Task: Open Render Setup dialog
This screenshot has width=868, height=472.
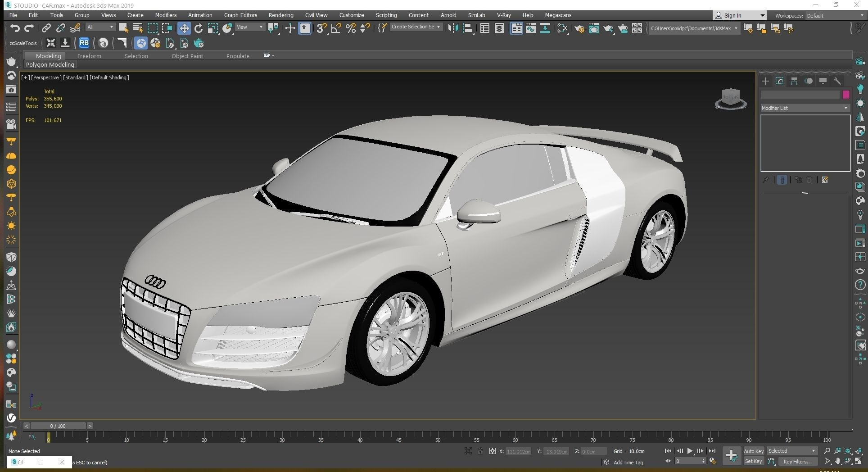Action: [x=579, y=28]
